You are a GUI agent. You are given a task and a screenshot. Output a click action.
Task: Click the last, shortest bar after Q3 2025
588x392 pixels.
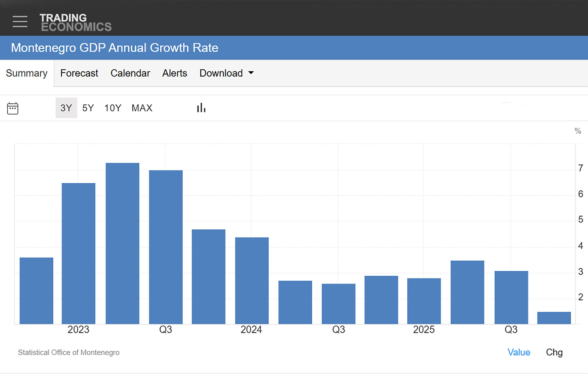click(554, 318)
